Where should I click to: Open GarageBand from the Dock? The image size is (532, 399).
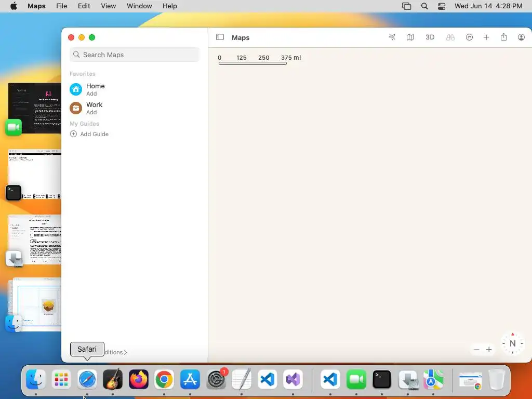tap(113, 379)
